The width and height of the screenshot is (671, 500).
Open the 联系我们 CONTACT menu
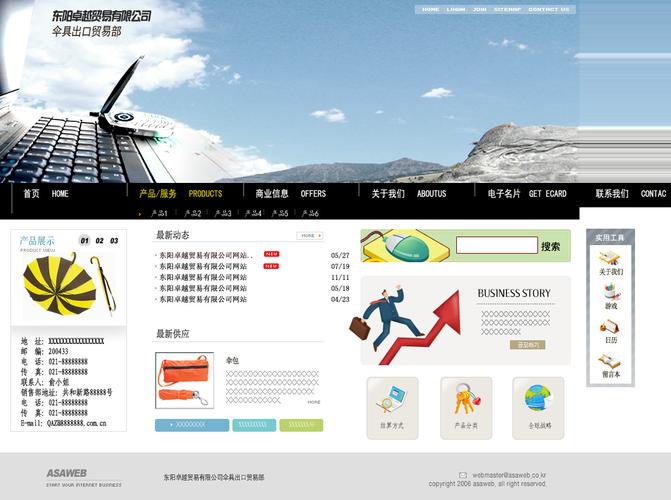point(631,193)
